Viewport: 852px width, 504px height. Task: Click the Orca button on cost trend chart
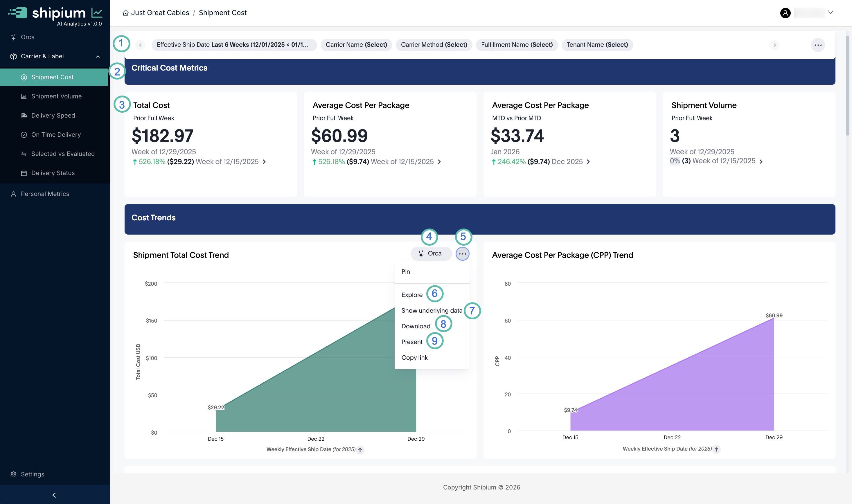click(431, 254)
